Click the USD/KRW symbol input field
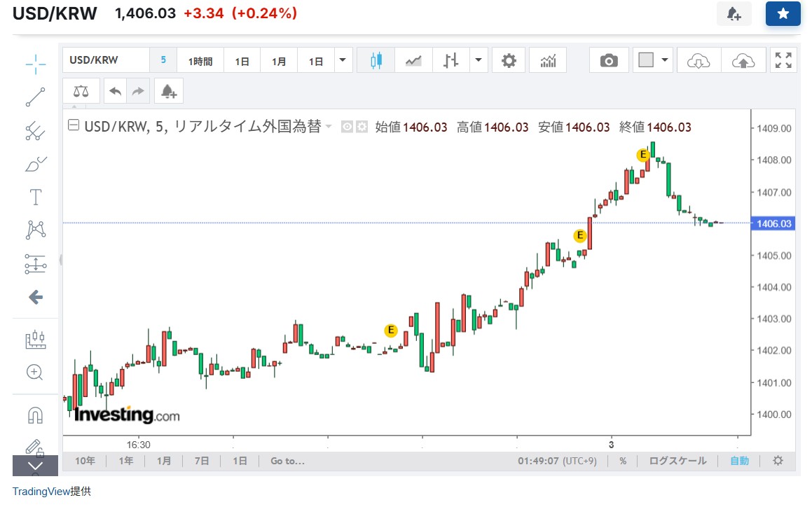This screenshot has height=507, width=812. [x=106, y=60]
